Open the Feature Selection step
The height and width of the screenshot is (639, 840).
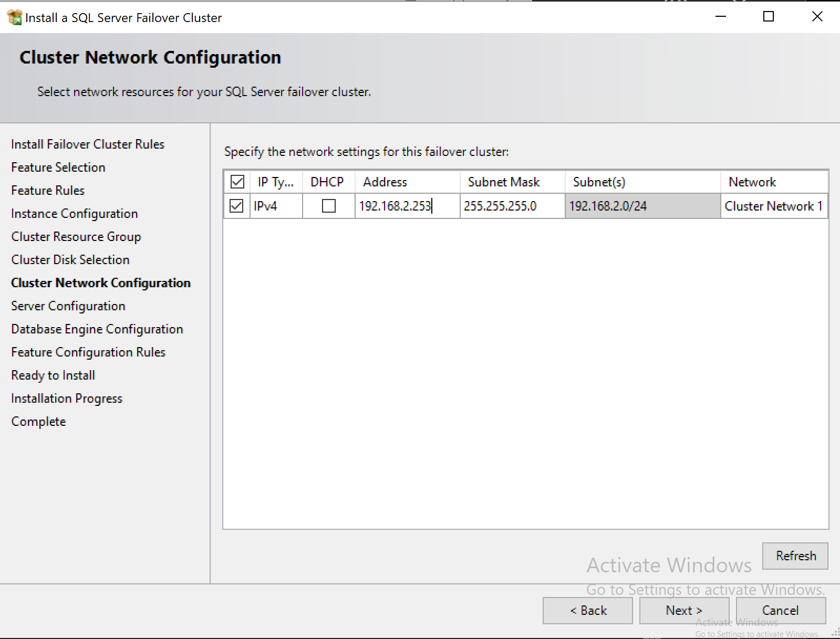pos(58,167)
